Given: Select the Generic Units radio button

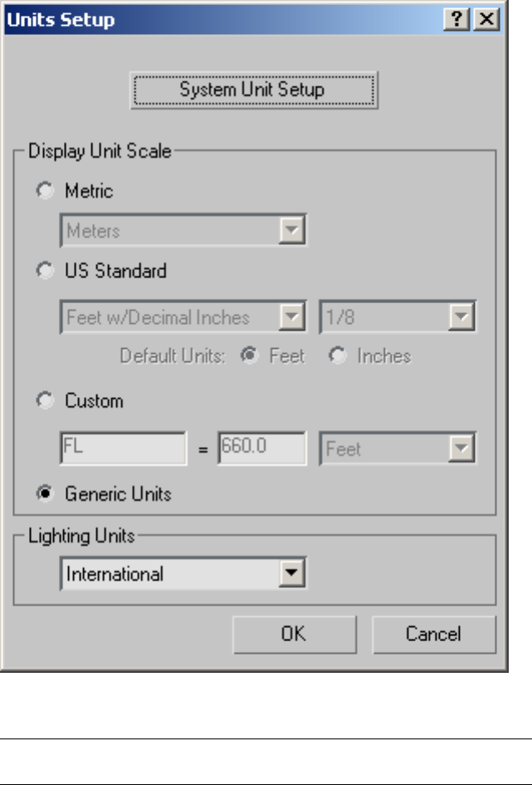Looking at the screenshot, I should pos(44,494).
